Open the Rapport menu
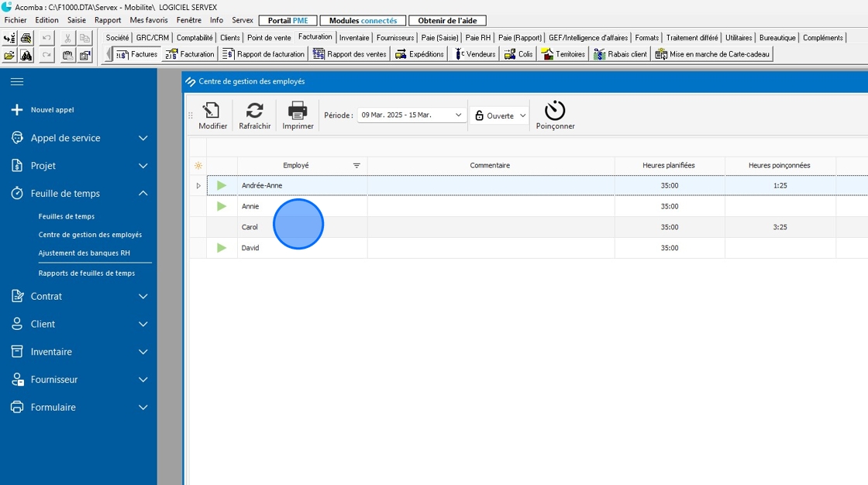The width and height of the screenshot is (868, 485). point(108,20)
